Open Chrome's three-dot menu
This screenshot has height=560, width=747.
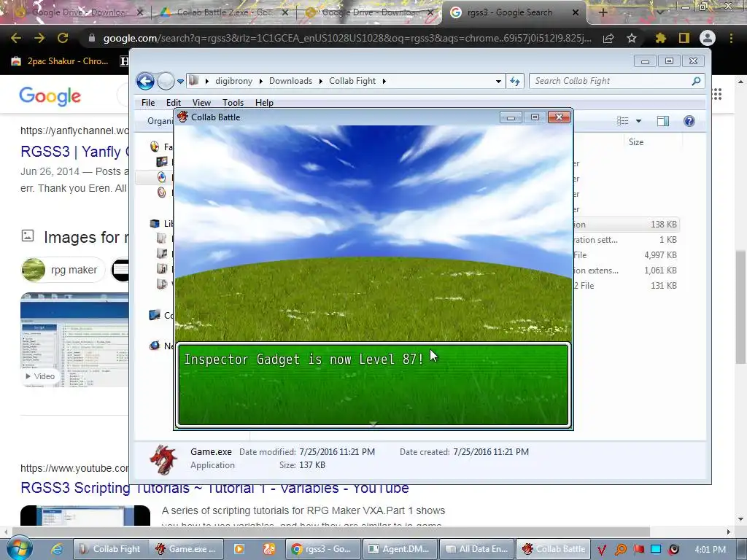731,38
